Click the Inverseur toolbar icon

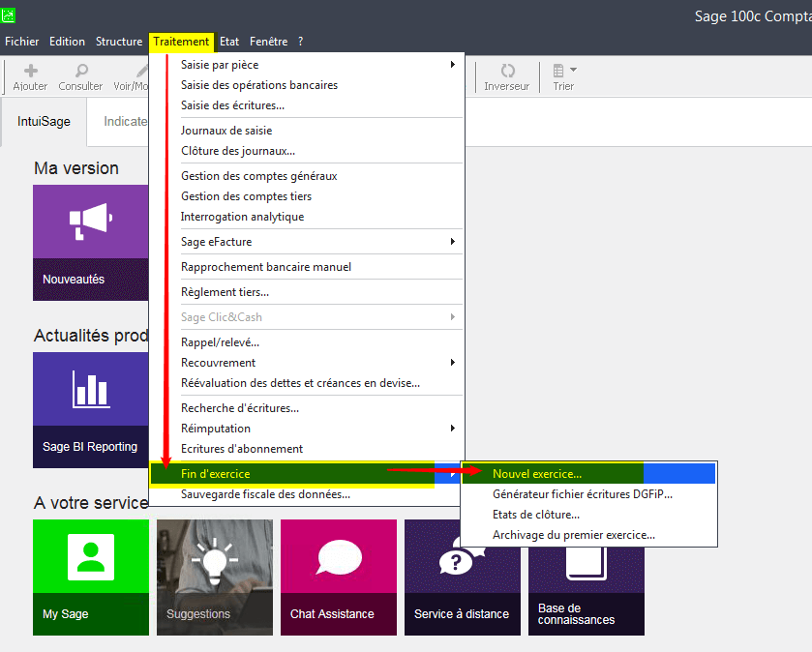[507, 72]
